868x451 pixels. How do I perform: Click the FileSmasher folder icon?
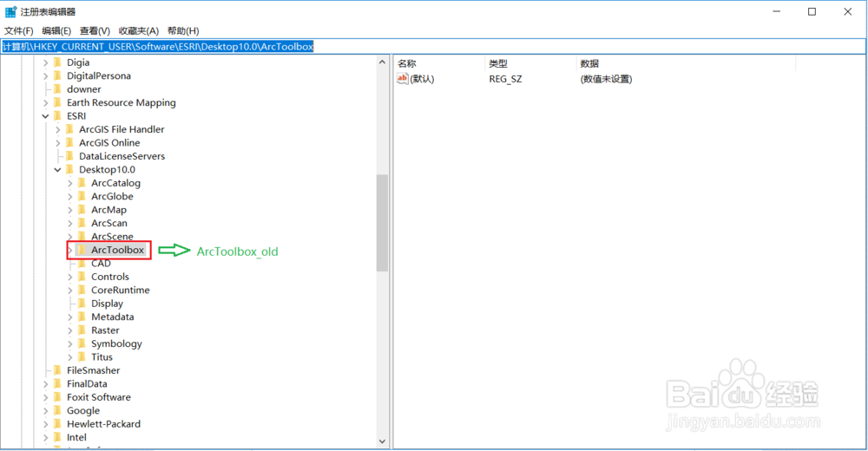[x=57, y=370]
